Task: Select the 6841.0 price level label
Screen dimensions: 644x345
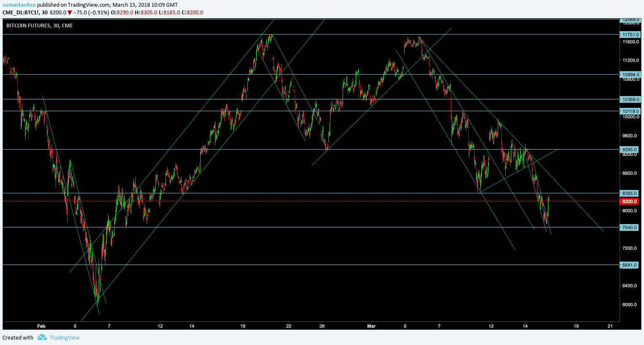Action: click(x=630, y=265)
